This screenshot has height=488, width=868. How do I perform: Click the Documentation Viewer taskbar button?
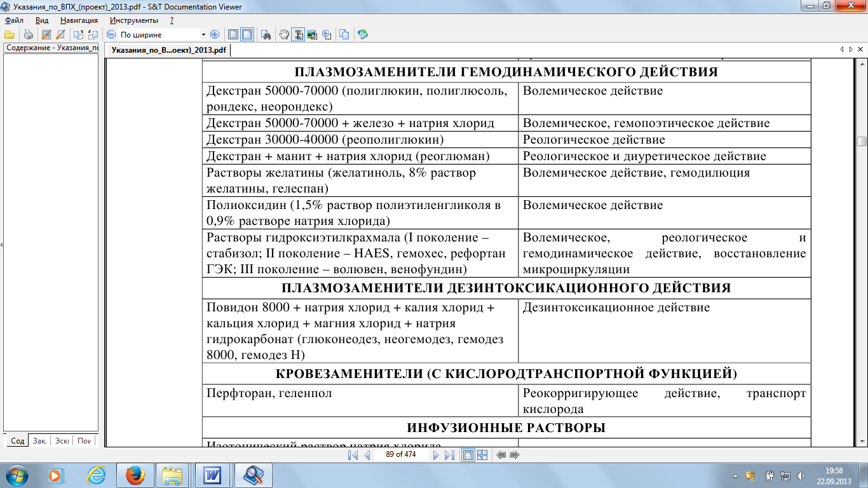[253, 475]
